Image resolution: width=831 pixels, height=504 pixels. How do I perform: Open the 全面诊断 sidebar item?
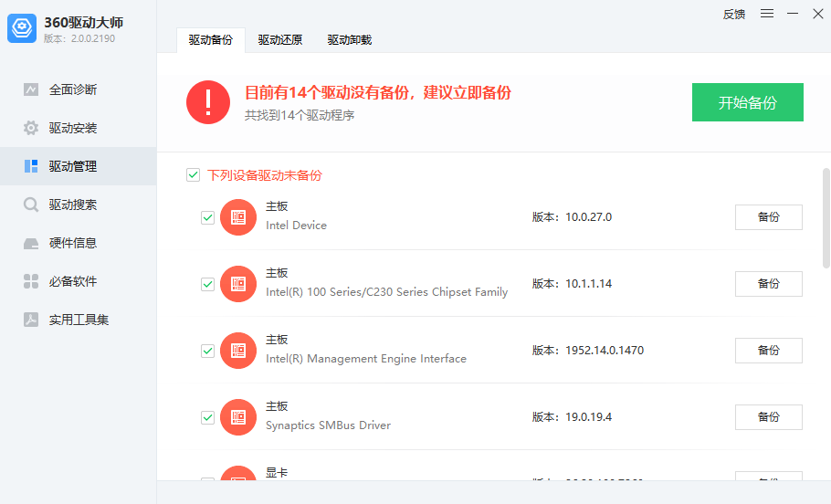coord(78,89)
